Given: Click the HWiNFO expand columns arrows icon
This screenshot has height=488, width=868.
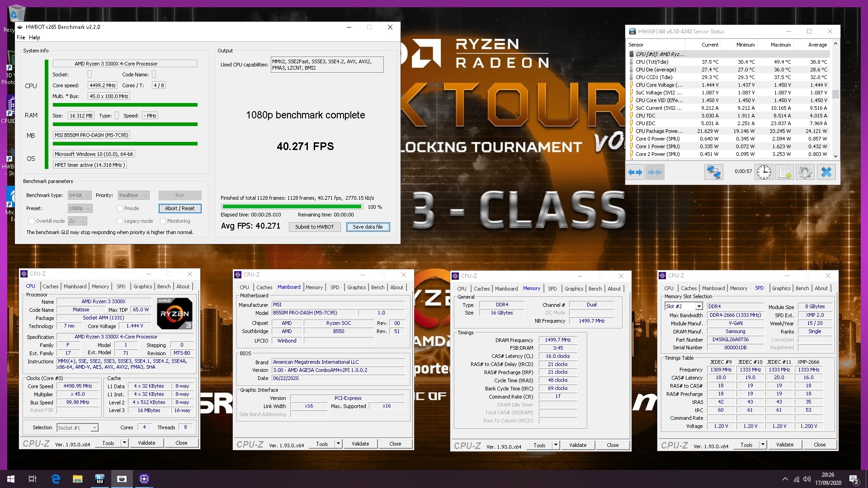Looking at the screenshot, I should (635, 172).
